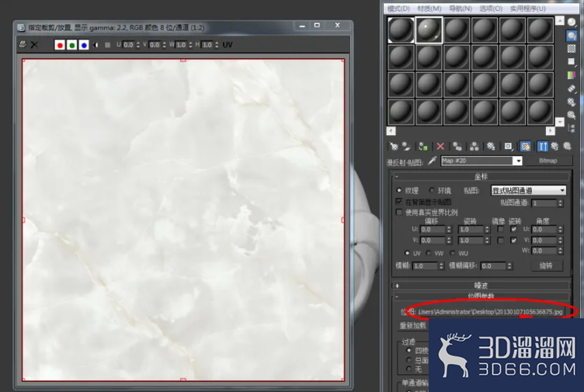Open the Material/Map Navigator icon
Image resolution: width=584 pixels, height=392 pixels.
coord(572,128)
